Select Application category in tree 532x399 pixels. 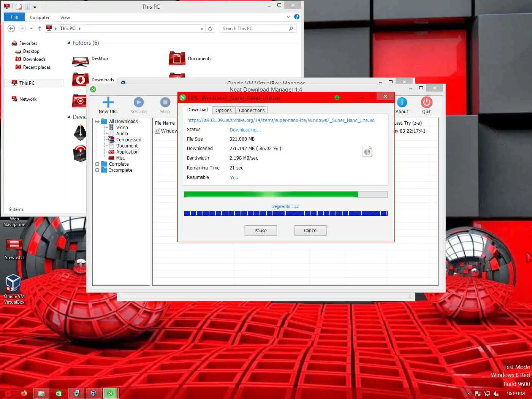tap(127, 152)
